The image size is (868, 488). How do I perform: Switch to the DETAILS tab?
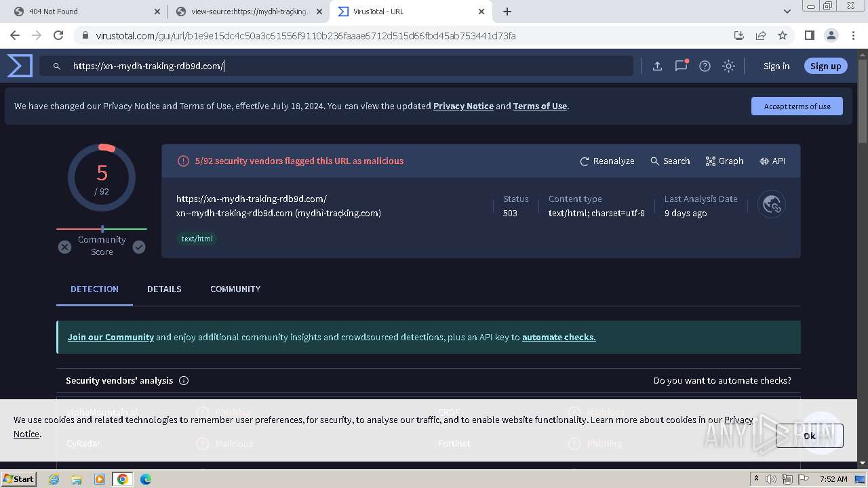(x=164, y=289)
